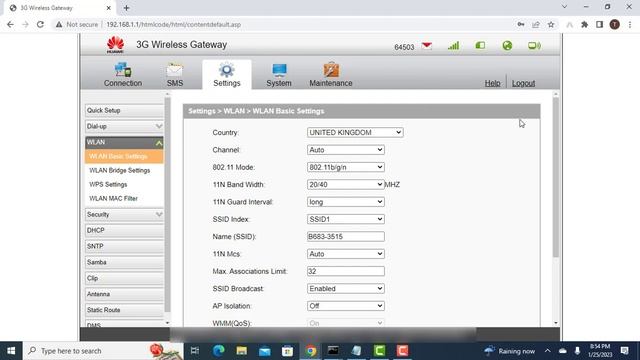
Task: Click the Logout link
Action: pos(523,83)
